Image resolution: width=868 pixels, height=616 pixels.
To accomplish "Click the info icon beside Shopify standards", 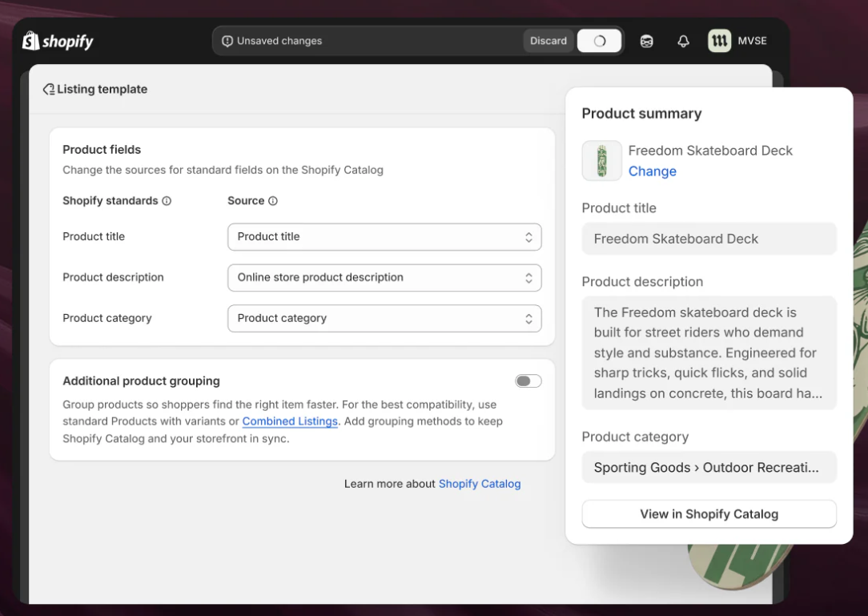I will [x=168, y=200].
